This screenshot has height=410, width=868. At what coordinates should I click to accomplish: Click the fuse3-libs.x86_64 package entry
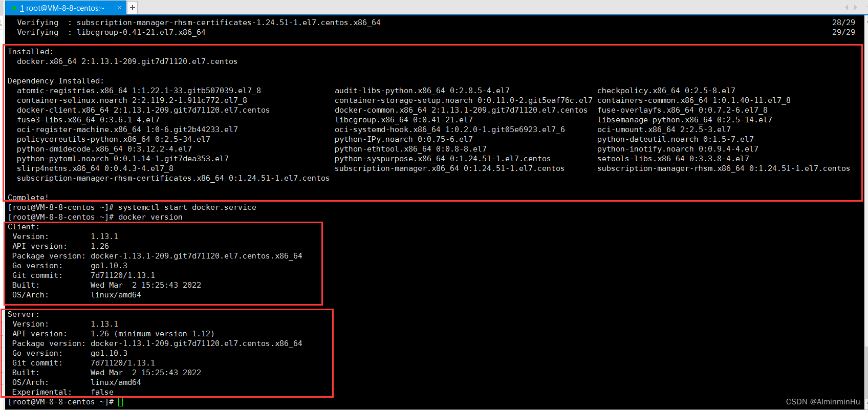tap(88, 120)
